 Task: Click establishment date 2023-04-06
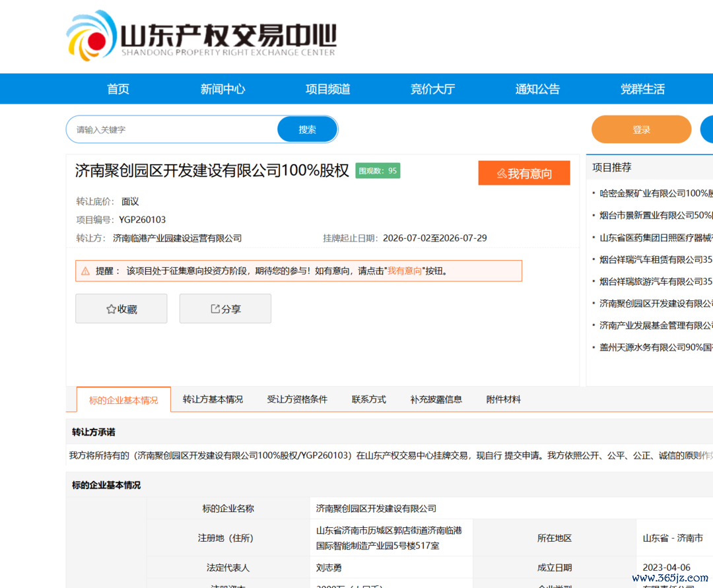point(666,568)
